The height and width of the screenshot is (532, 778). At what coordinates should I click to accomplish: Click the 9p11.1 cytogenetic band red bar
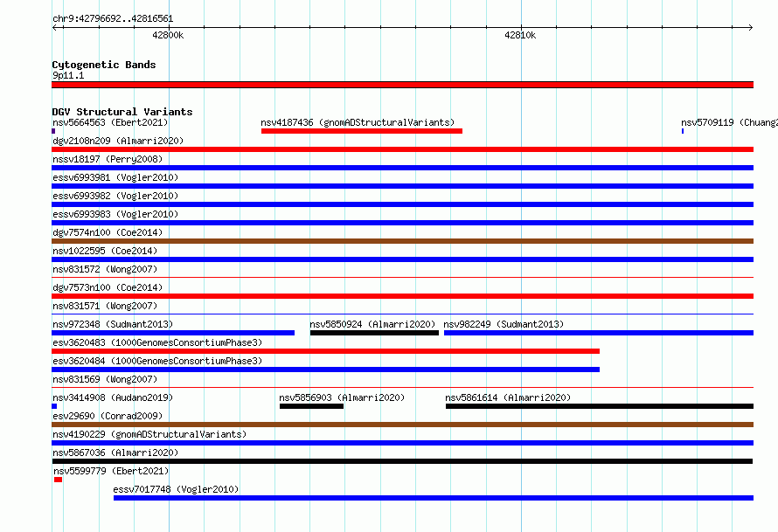[x=402, y=85]
